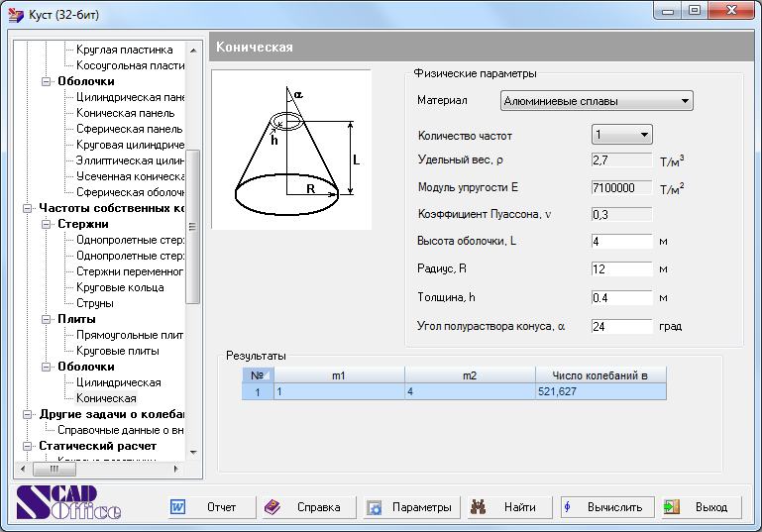Click the Куст application icon in title bar
Viewport: 762px width, 532px height.
coord(15,14)
